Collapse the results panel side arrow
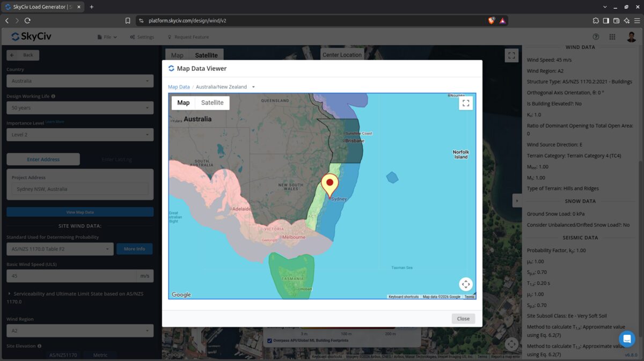The width and height of the screenshot is (644, 361). pos(517,201)
